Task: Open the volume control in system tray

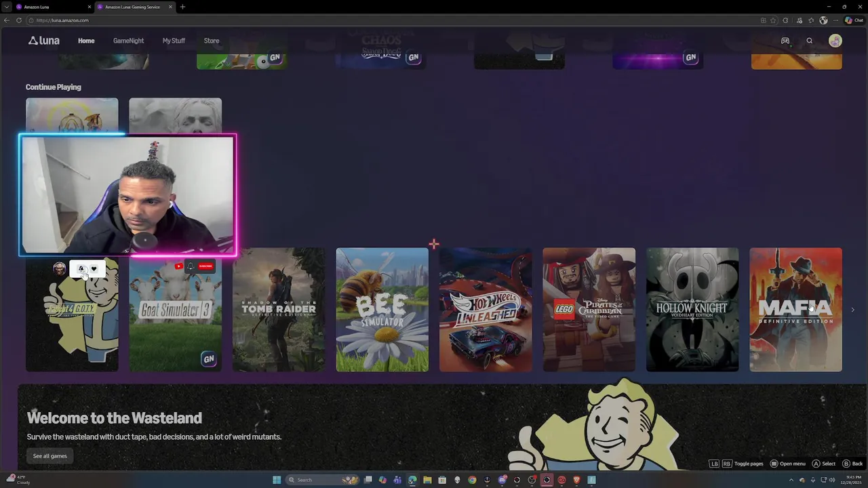Action: click(832, 480)
